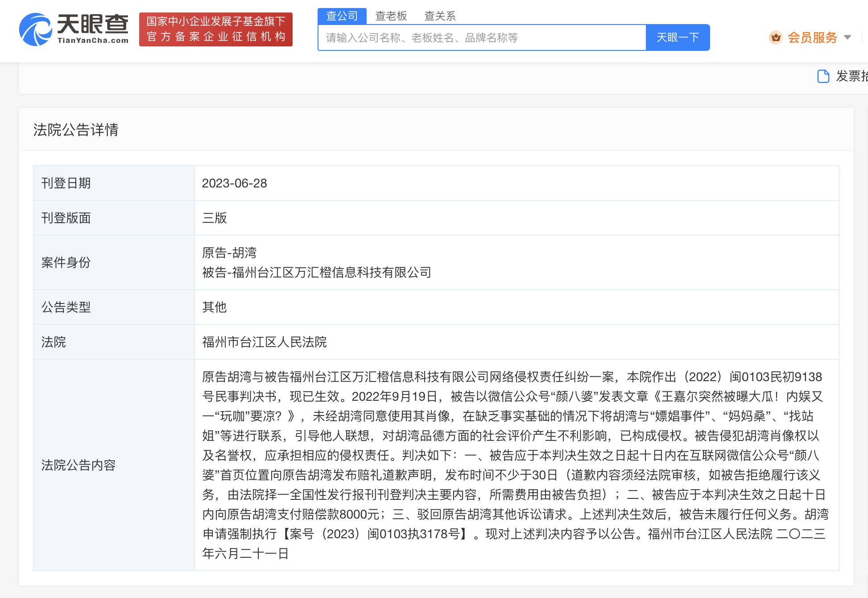Image resolution: width=868 pixels, height=598 pixels.
Task: Click the 刊登版面 value 三版
Action: point(214,218)
